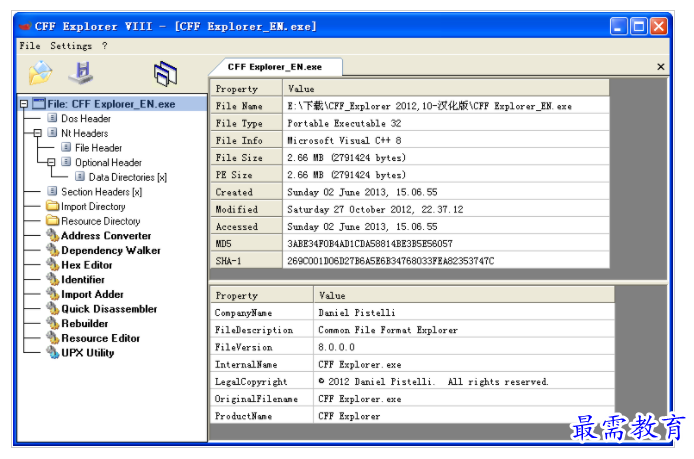Select the File Header node icon
The height and width of the screenshot is (459, 694).
pyautogui.click(x=66, y=147)
